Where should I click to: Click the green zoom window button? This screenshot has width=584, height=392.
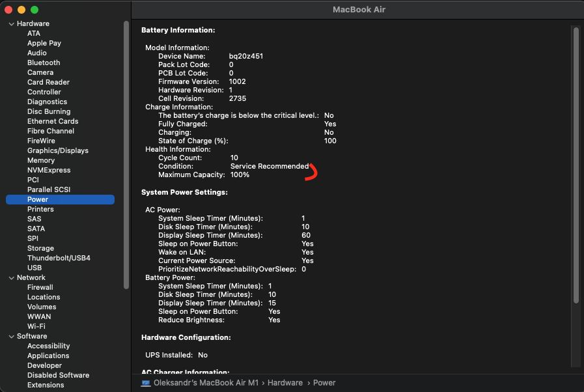pos(35,10)
